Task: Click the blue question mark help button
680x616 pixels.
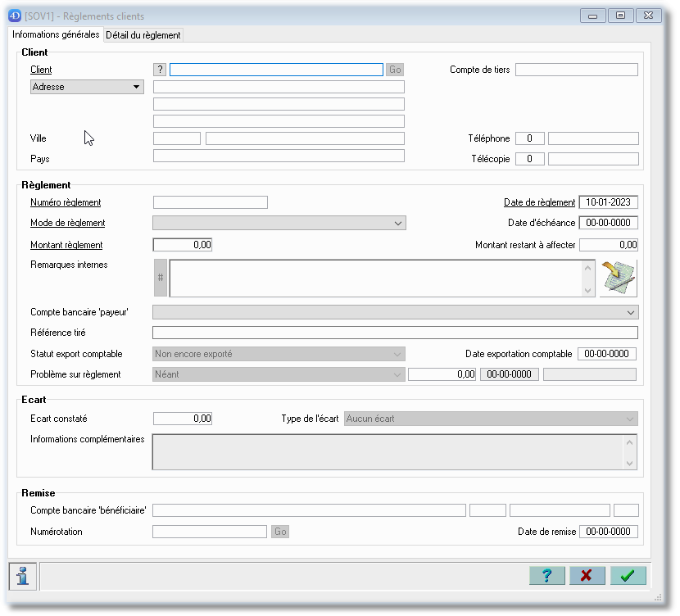Action: (x=546, y=576)
